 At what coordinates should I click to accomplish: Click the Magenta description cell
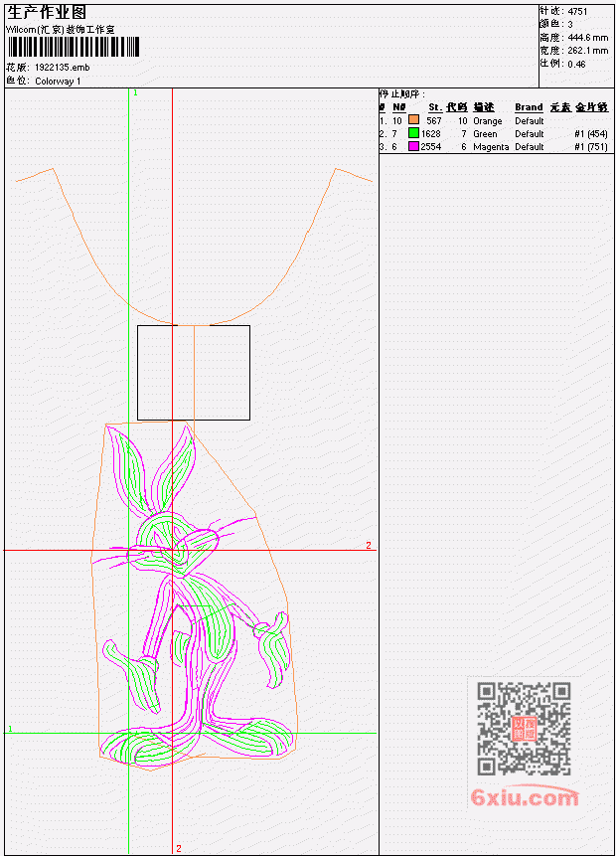click(x=491, y=147)
